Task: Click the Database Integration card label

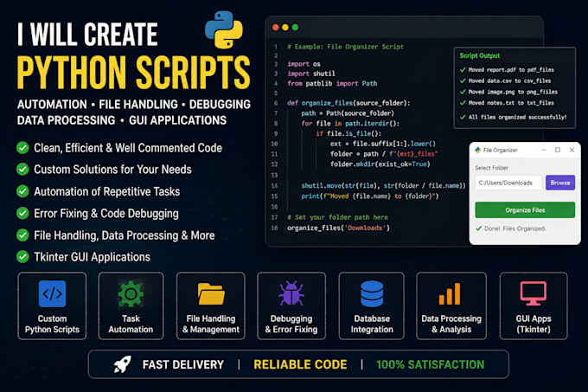Action: tap(372, 325)
